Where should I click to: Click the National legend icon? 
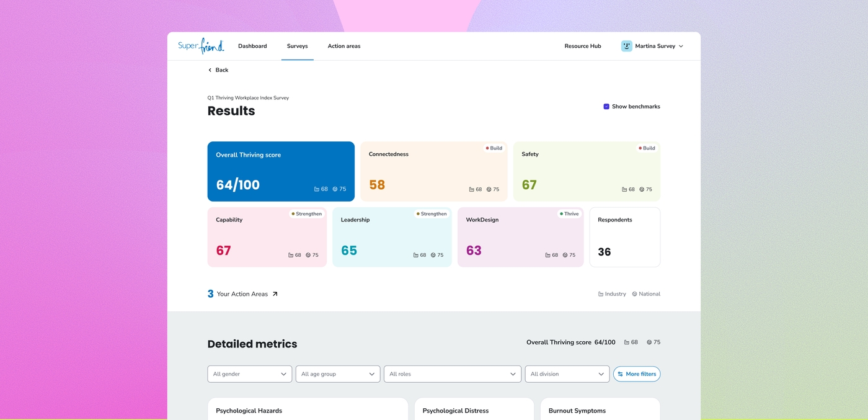(634, 294)
